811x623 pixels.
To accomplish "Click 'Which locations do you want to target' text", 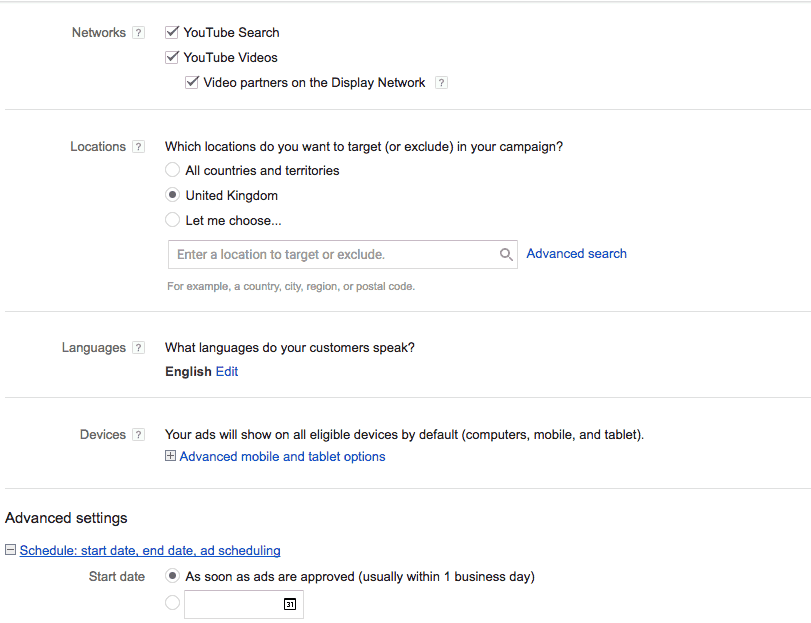I will pyautogui.click(x=364, y=147).
